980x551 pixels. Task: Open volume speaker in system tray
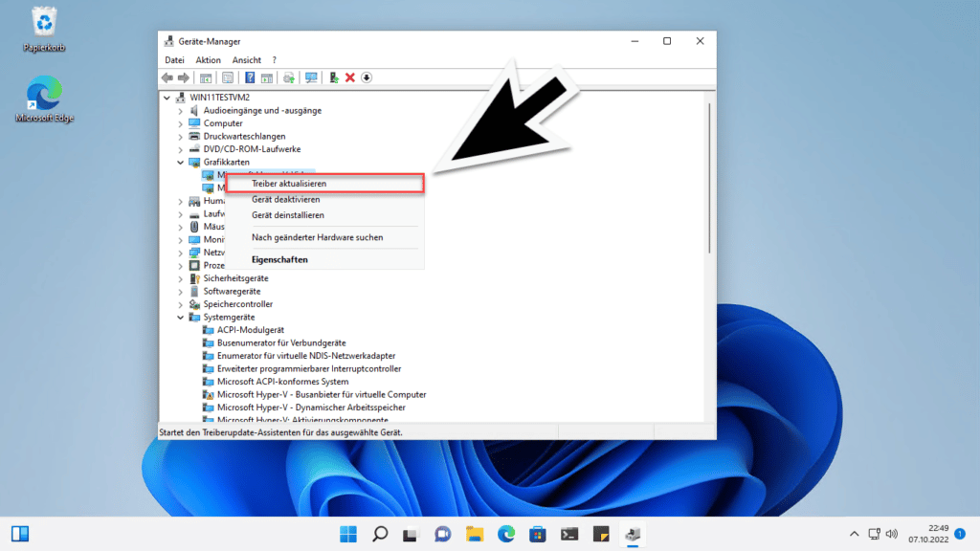tap(892, 534)
